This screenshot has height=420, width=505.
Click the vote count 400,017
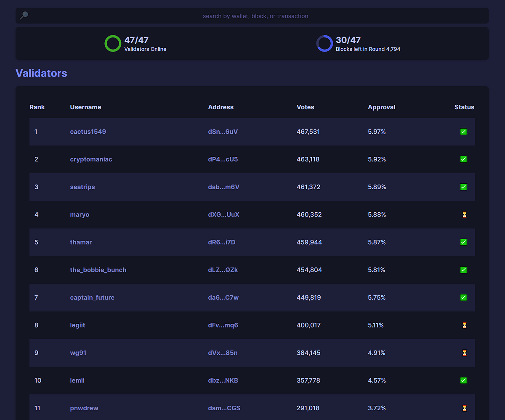point(308,325)
